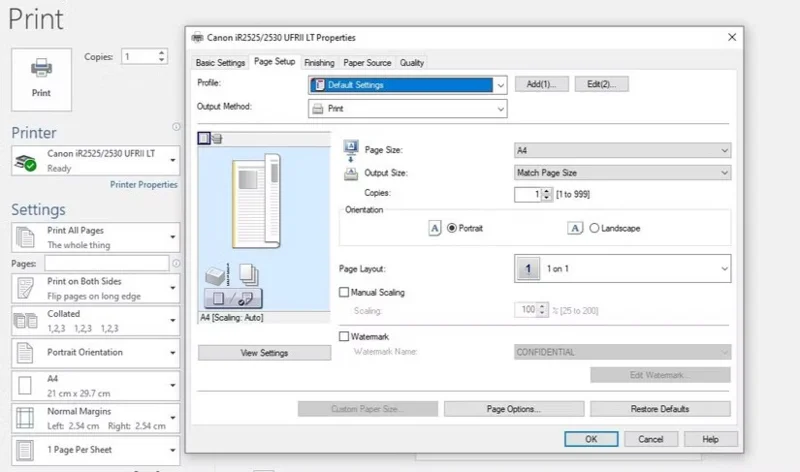Open the Canon iR2525/2530 printer dropdown
The image size is (800, 472).
95,161
